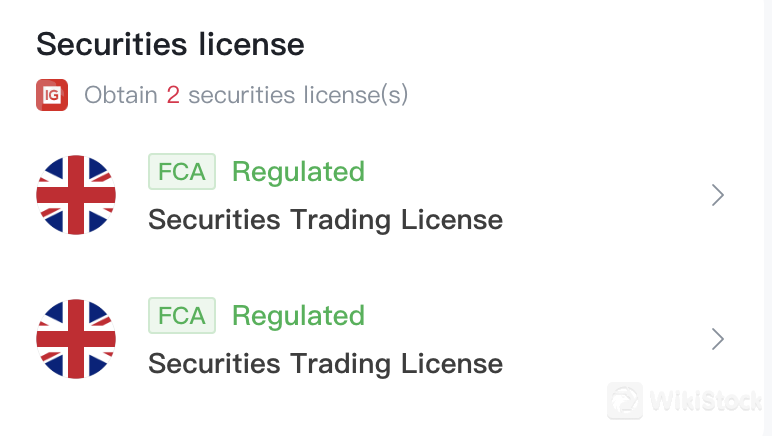Expand the second license with its chevron
The image size is (772, 436).
(x=717, y=339)
